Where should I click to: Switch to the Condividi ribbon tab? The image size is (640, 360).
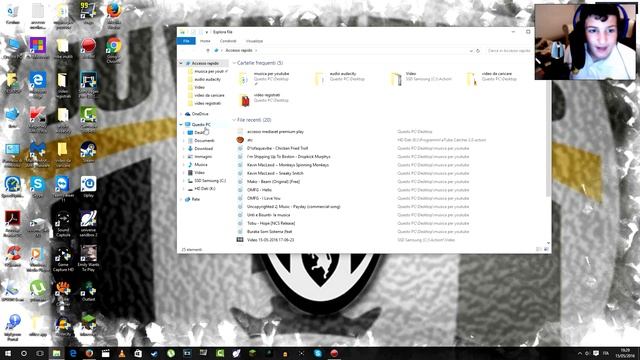pyautogui.click(x=228, y=41)
